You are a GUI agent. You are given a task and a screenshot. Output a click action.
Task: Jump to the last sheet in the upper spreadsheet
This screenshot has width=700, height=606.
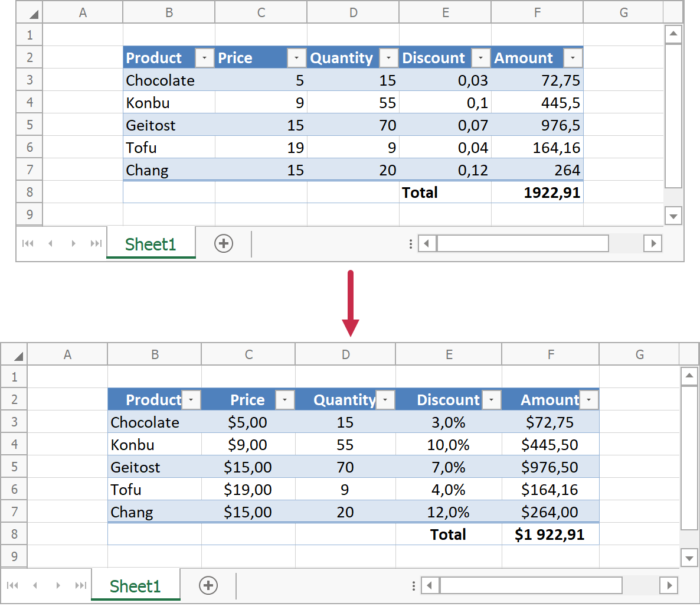(x=96, y=243)
